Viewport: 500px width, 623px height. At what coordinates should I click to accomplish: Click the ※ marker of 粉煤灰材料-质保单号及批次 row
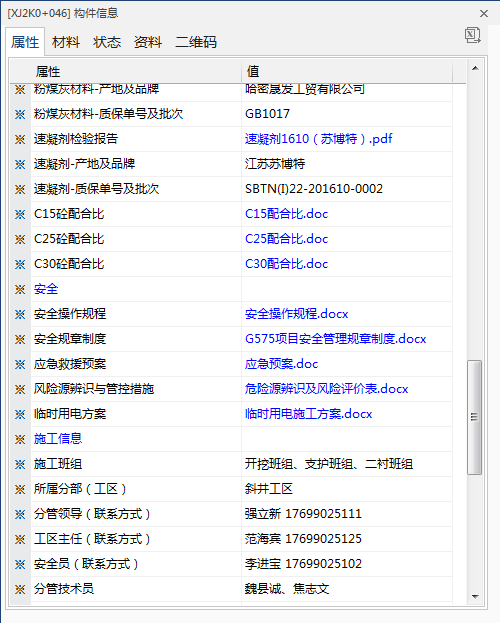coord(20,114)
